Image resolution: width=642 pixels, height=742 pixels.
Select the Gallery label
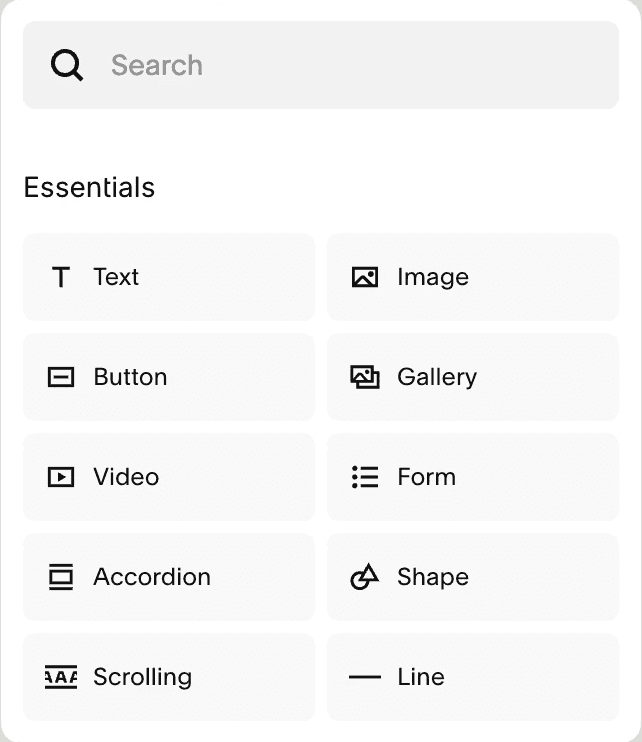(437, 377)
